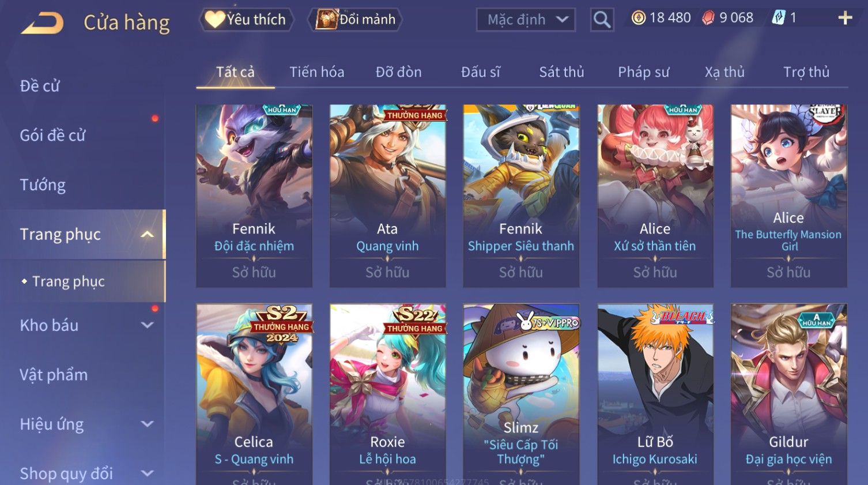Open Yêu thích heart favorites
This screenshot has height=485, width=868.
pos(247,20)
